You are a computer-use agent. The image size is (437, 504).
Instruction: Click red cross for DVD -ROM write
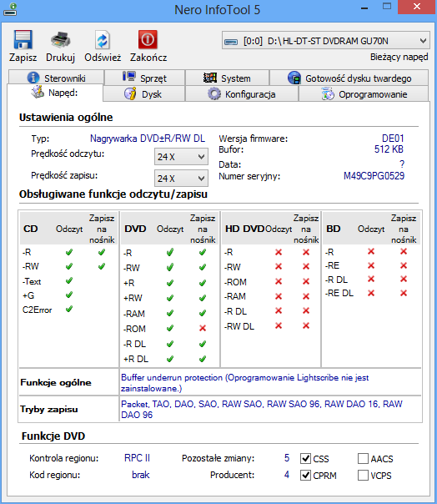pyautogui.click(x=202, y=328)
